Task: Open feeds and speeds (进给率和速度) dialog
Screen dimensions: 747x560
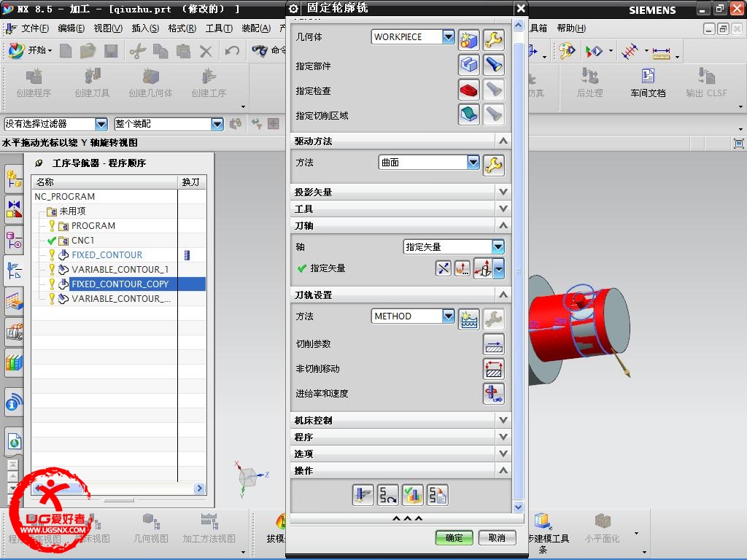Action: (494, 394)
